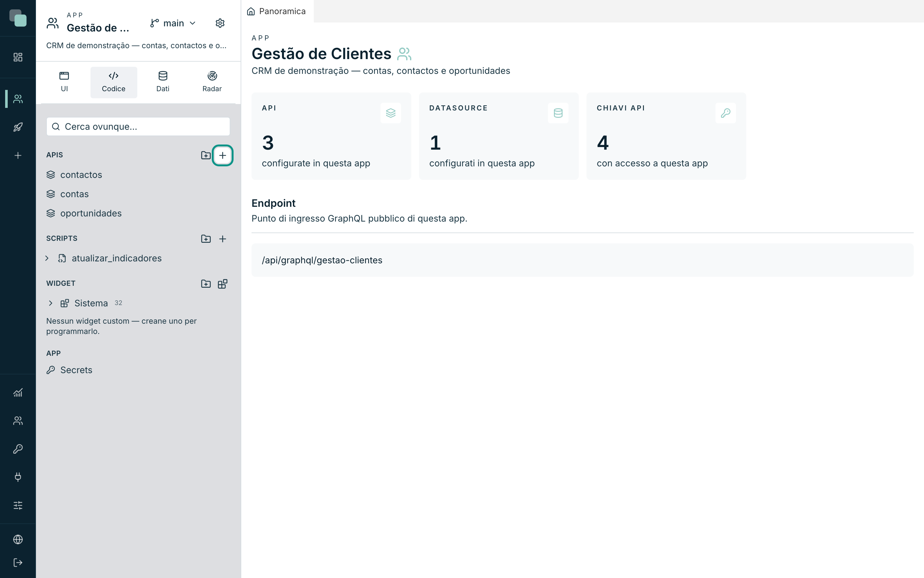Click the /api/graphql/gestao-clientes endpoint path

(322, 260)
